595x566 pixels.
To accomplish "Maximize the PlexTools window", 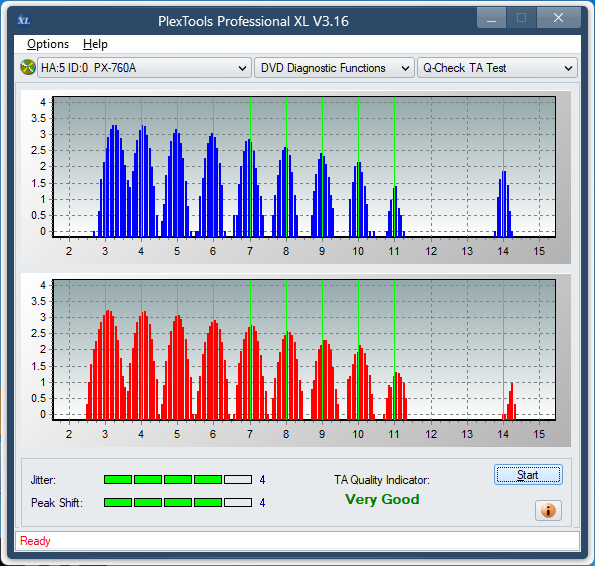I will (521, 18).
